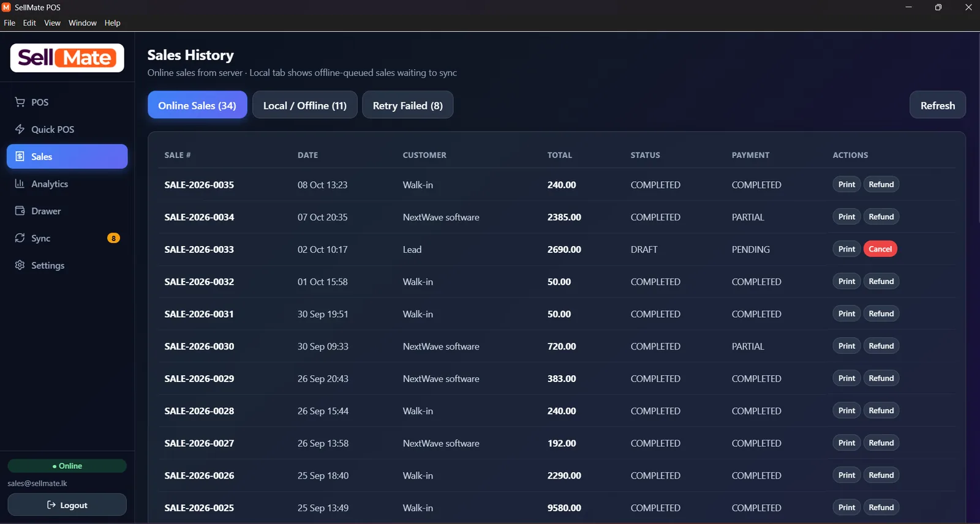Click the DATE column header
The image size is (980, 524).
click(x=307, y=155)
